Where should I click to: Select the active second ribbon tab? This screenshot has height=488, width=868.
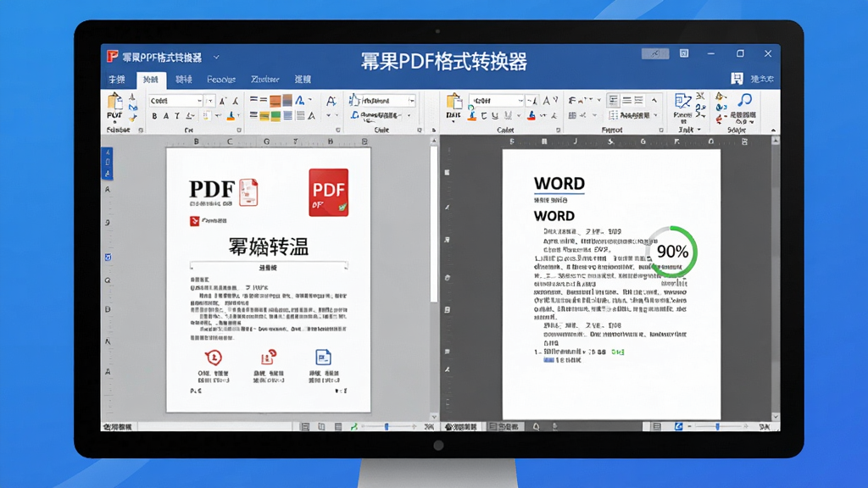click(x=151, y=80)
